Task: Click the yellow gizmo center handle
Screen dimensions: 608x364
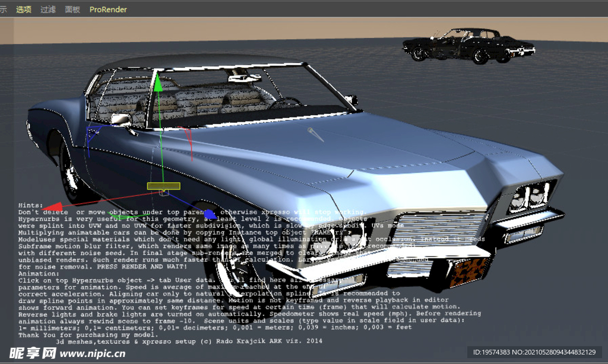Action: [163, 186]
